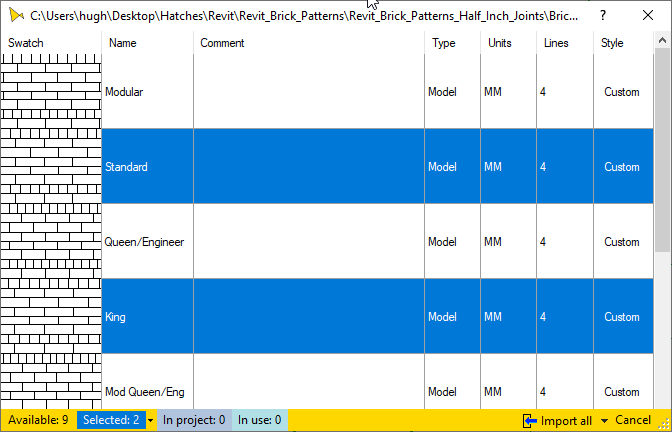Click Custom style in Queen/Engineer row
The height and width of the screenshot is (432, 672).
pyautogui.click(x=622, y=242)
